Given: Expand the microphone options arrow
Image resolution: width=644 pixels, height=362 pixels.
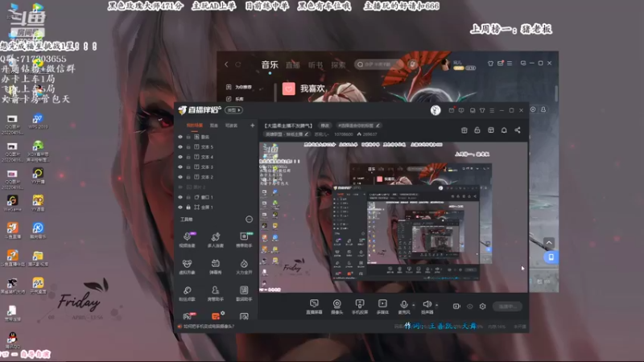Looking at the screenshot, I should (x=413, y=306).
